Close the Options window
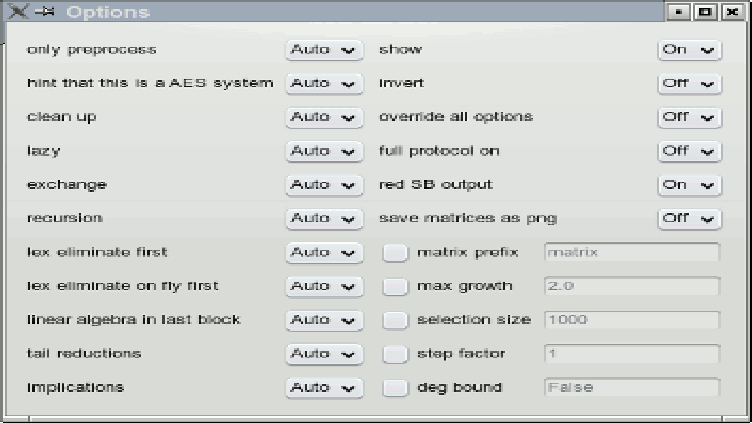 tap(732, 12)
